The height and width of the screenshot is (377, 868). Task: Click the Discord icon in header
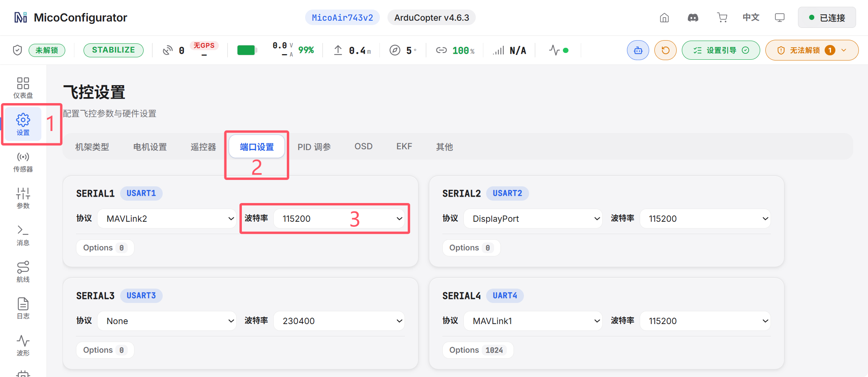(693, 18)
